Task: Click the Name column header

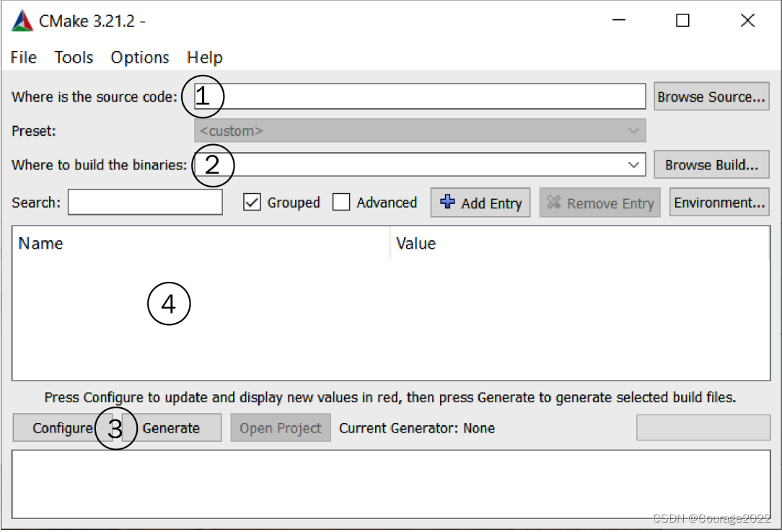Action: pyautogui.click(x=201, y=244)
